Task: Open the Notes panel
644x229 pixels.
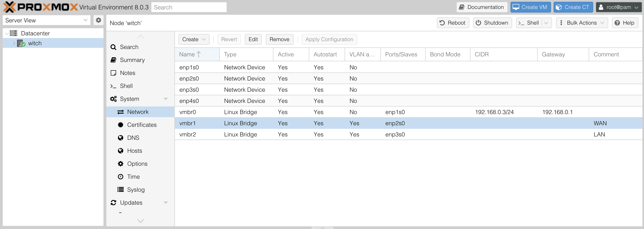Action: click(x=127, y=73)
